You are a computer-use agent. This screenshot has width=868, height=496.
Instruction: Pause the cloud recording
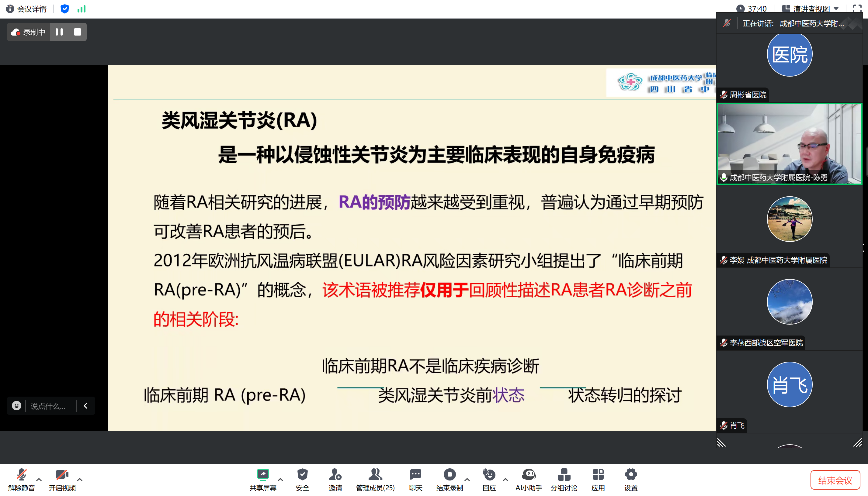[59, 32]
